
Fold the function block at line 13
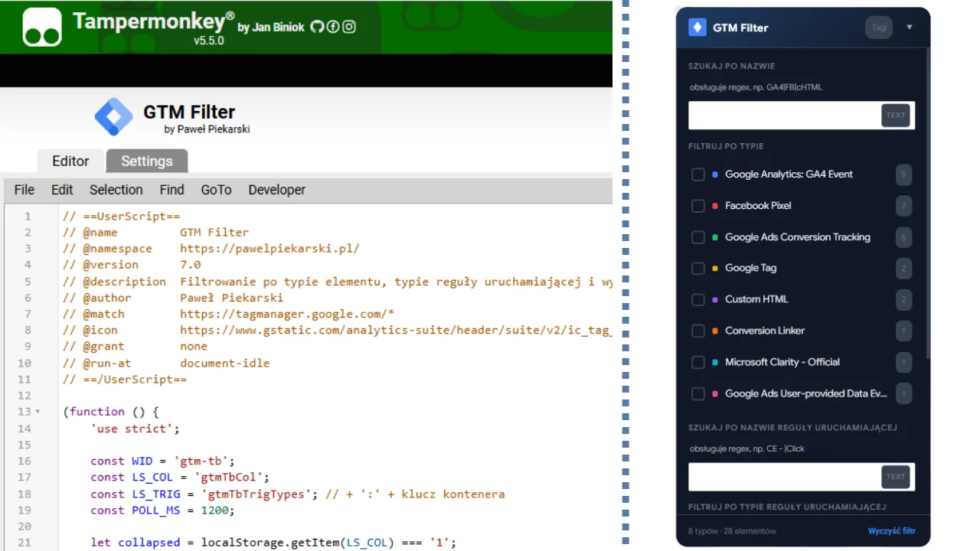click(38, 412)
